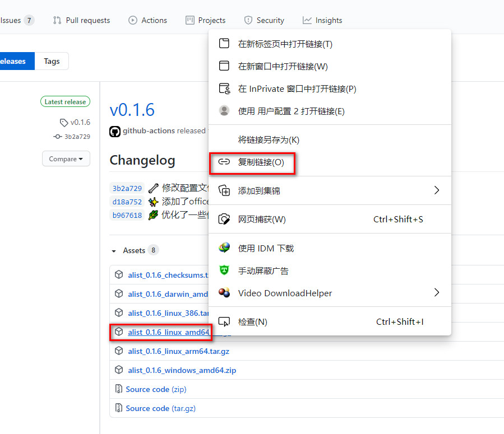The height and width of the screenshot is (434, 504).
Task: Click file icon beside Source code (tar.gz)
Action: coord(119,408)
